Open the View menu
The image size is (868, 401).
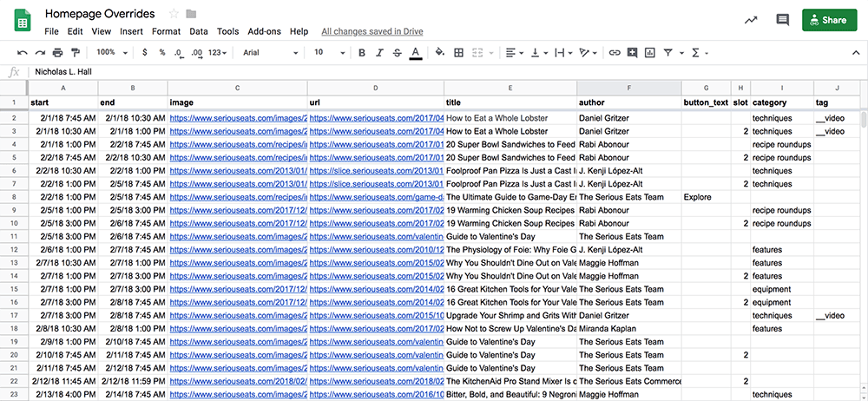[x=102, y=31]
